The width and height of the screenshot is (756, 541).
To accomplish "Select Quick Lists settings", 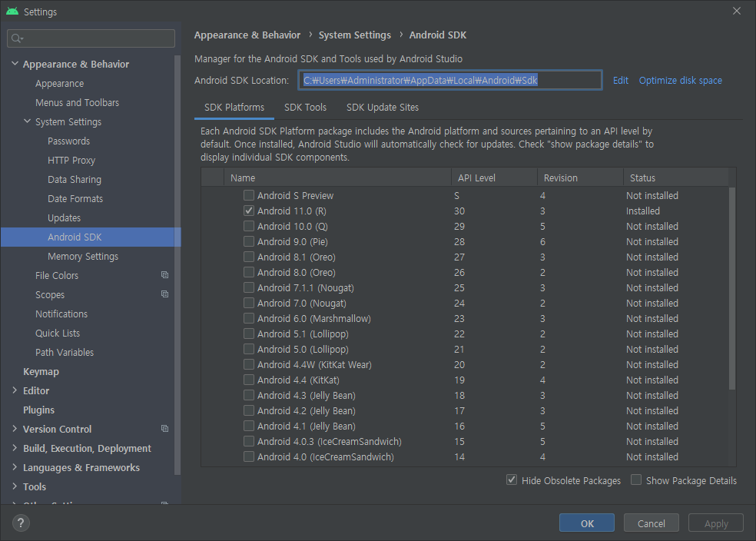I will [x=58, y=334].
